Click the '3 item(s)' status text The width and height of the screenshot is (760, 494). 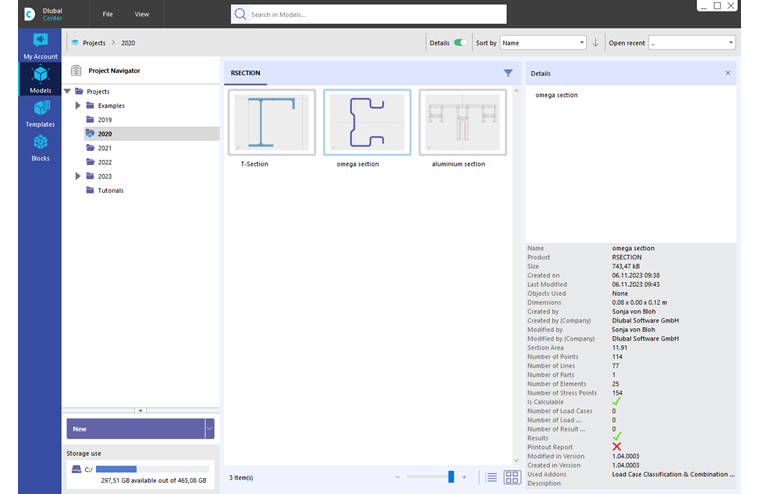241,478
